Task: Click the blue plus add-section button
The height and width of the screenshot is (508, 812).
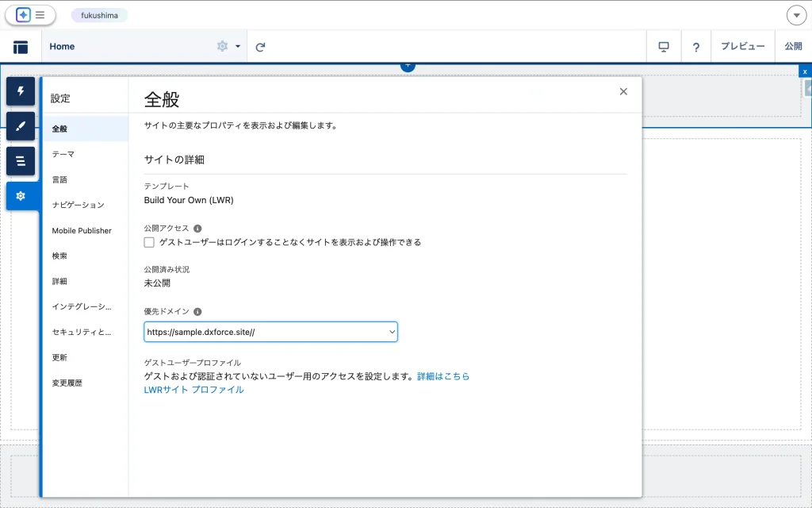Action: (x=408, y=66)
